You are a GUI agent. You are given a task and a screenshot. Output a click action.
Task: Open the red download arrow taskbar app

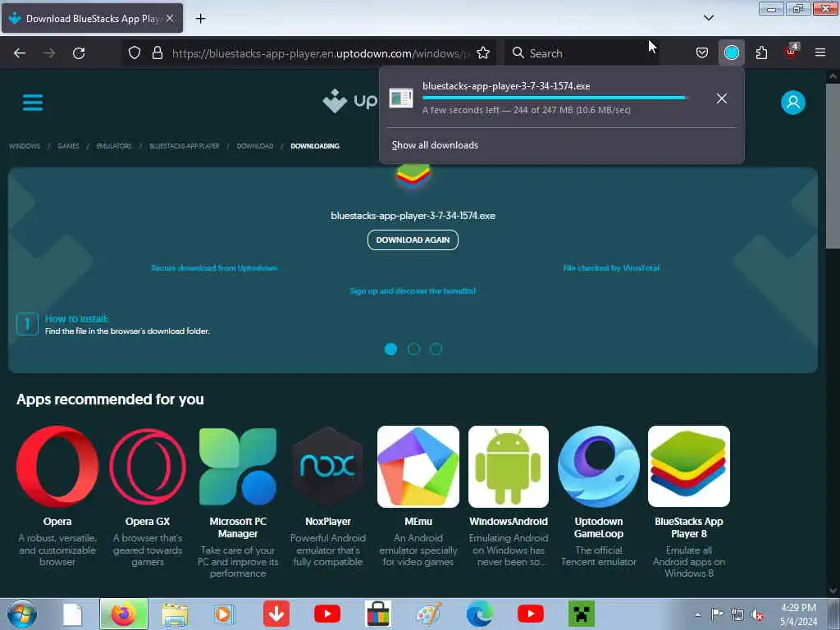click(x=276, y=614)
